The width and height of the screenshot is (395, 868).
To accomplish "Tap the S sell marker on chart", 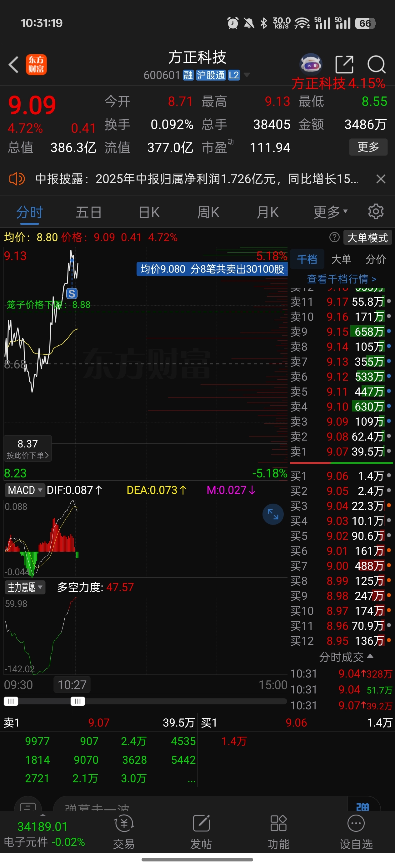I will point(72,293).
